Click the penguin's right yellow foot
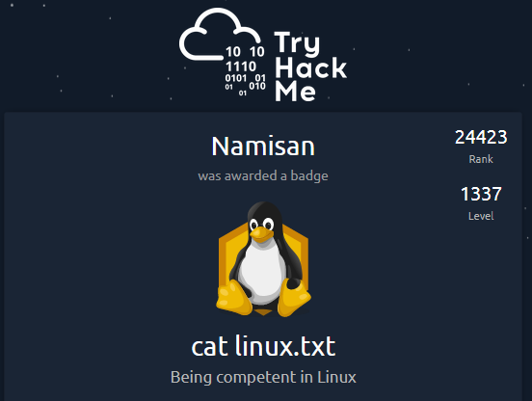The image size is (532, 401). pyautogui.click(x=294, y=299)
